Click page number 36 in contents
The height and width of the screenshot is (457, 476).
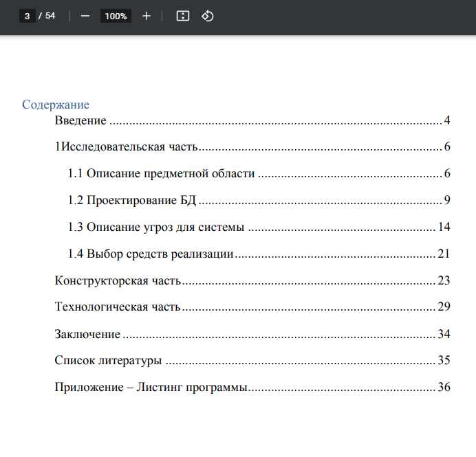(444, 388)
